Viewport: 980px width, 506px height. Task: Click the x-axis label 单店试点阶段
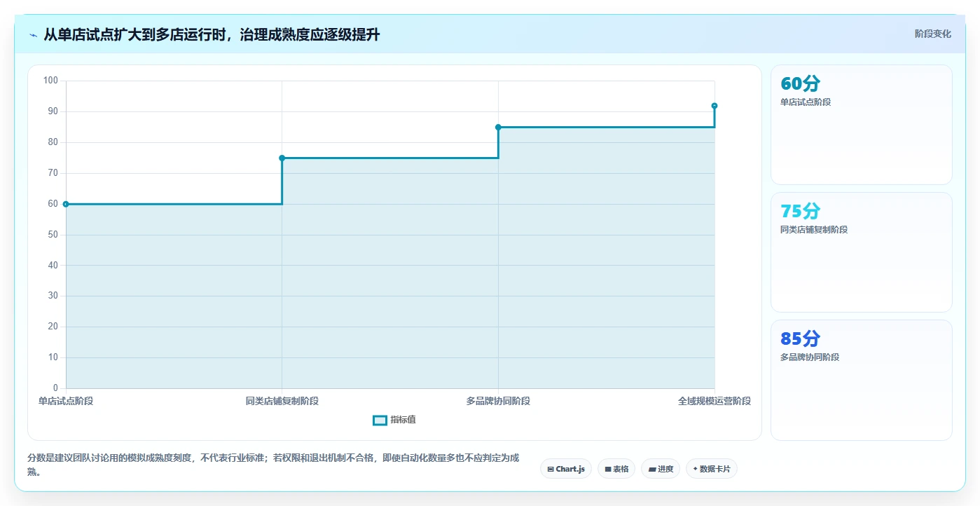click(66, 401)
